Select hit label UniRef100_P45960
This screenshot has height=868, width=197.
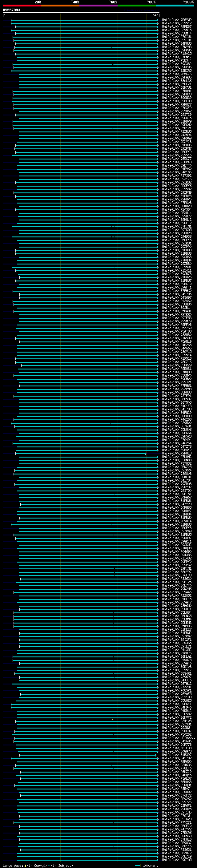(177, 169)
